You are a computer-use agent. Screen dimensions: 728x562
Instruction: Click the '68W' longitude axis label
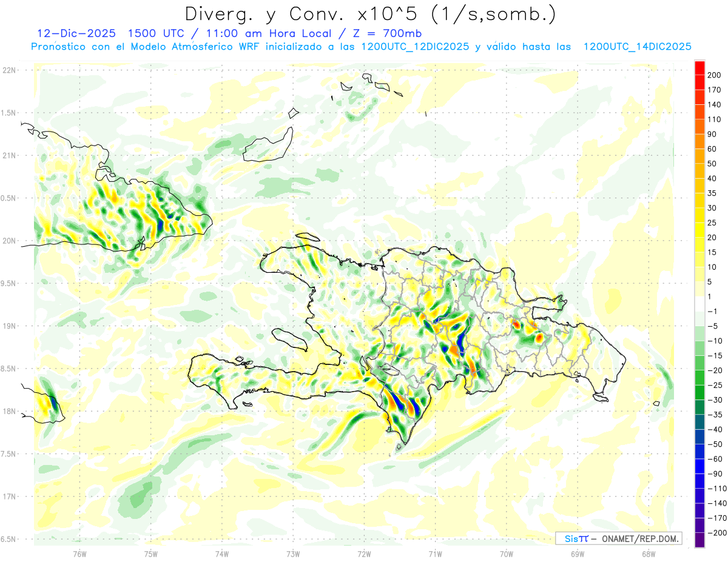pyautogui.click(x=649, y=554)
